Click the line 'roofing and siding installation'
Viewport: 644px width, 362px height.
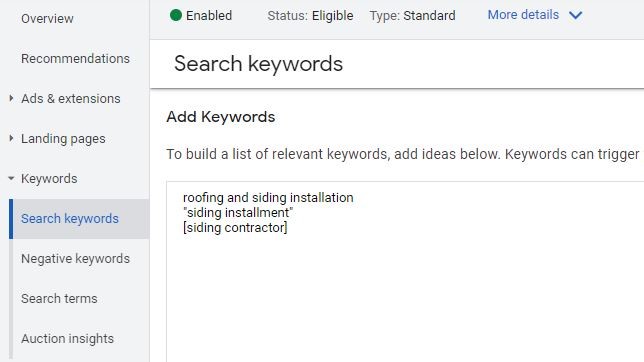tap(268, 198)
